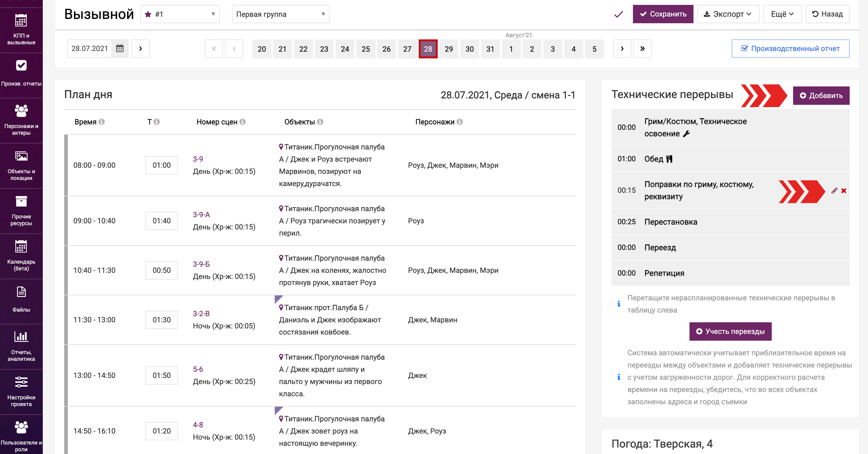Open the calendar date picker icon
This screenshot has height=454, width=868.
pyautogui.click(x=120, y=49)
